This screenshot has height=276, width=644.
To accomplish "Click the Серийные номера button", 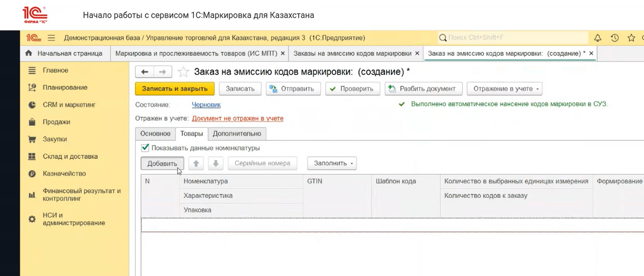I will 262,163.
